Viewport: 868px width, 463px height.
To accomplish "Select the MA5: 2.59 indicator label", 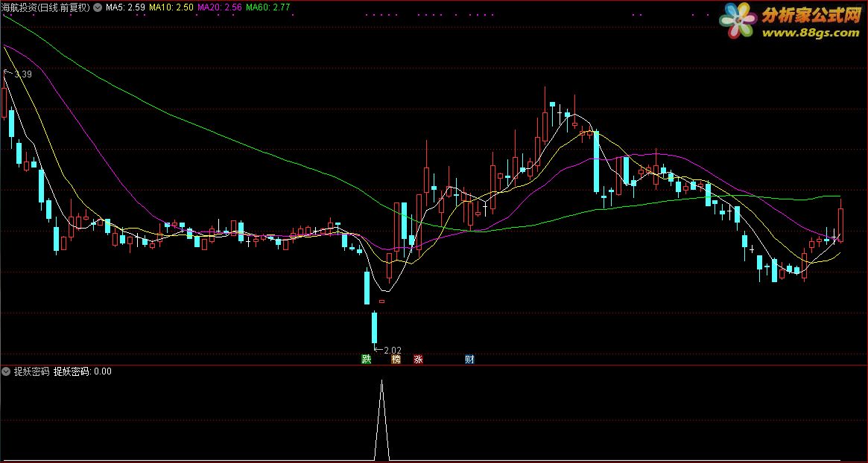I will 125,7.
